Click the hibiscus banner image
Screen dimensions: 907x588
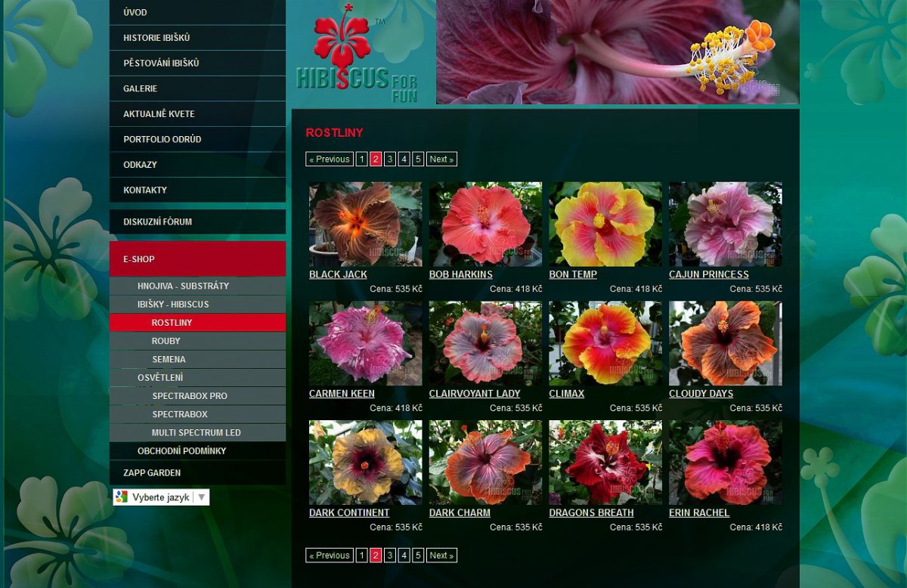point(618,52)
